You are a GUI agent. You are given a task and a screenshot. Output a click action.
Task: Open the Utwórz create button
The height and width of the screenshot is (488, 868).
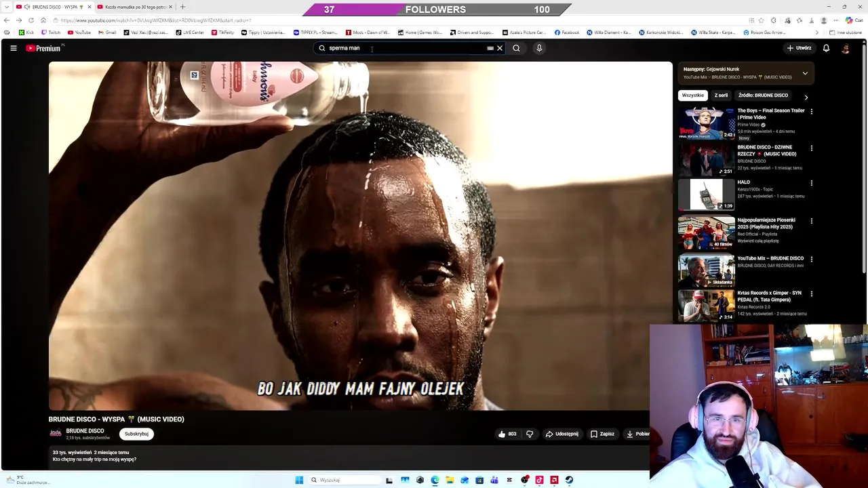click(x=799, y=48)
